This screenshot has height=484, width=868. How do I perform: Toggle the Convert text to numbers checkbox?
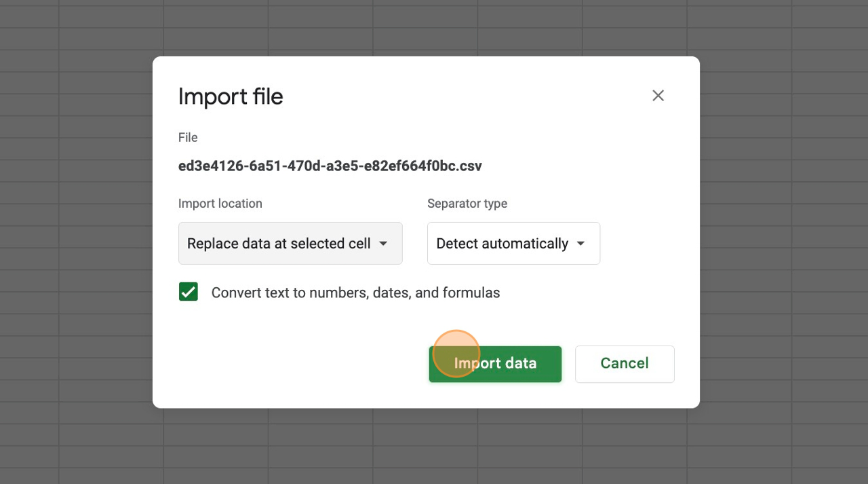189,292
